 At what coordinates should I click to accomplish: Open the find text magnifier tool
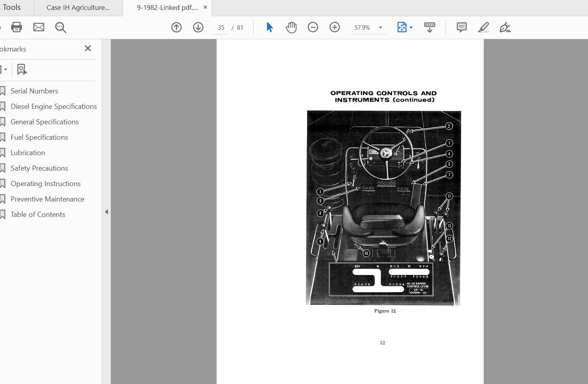pos(61,27)
